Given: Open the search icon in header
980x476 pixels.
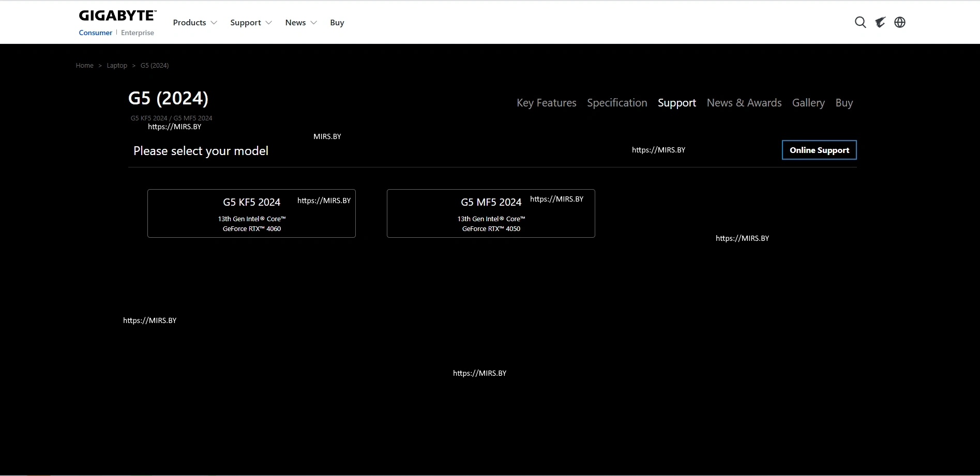Looking at the screenshot, I should coord(860,22).
